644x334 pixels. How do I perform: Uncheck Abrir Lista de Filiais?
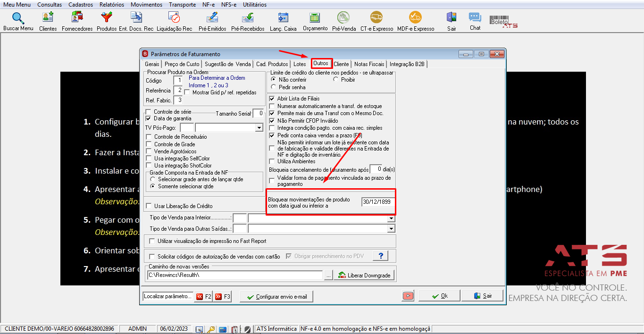272,99
